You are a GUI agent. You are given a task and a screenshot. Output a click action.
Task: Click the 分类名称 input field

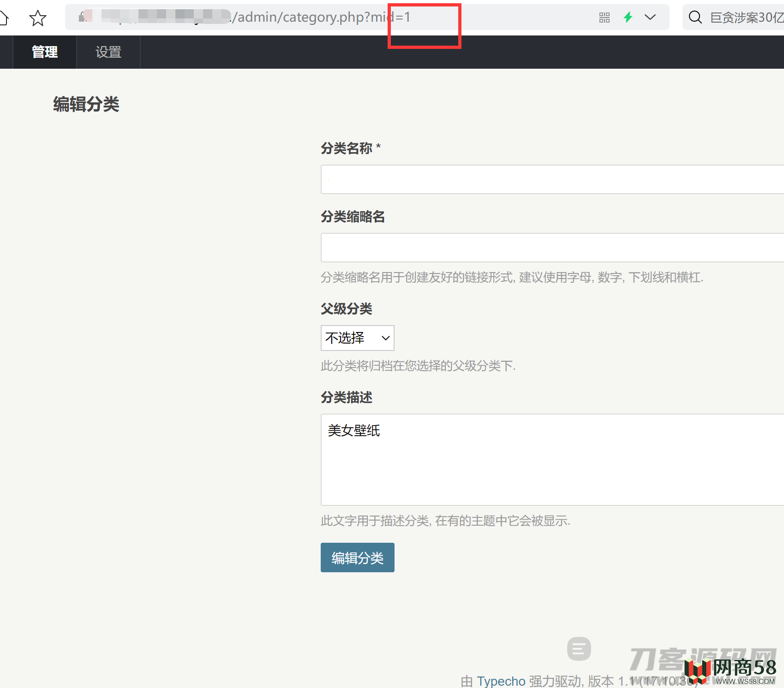tap(552, 179)
